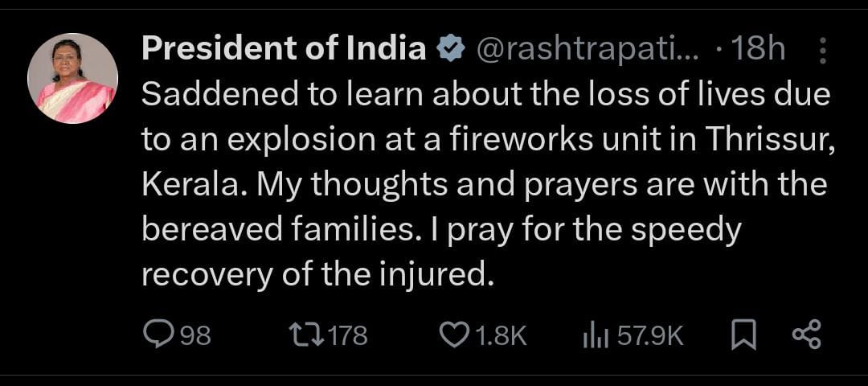Screen dimensions: 868x386
Task: Click the 1.8K likes count
Action: pos(501,335)
